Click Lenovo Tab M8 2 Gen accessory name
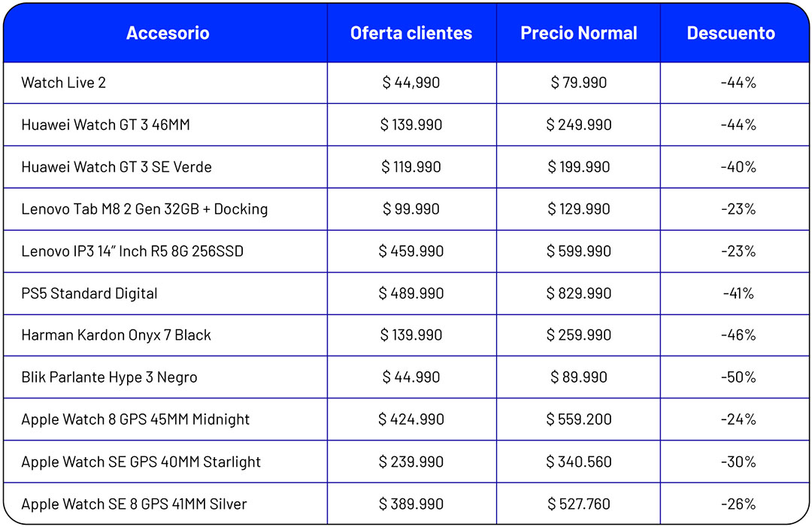The height and width of the screenshot is (527, 812). [x=144, y=209]
